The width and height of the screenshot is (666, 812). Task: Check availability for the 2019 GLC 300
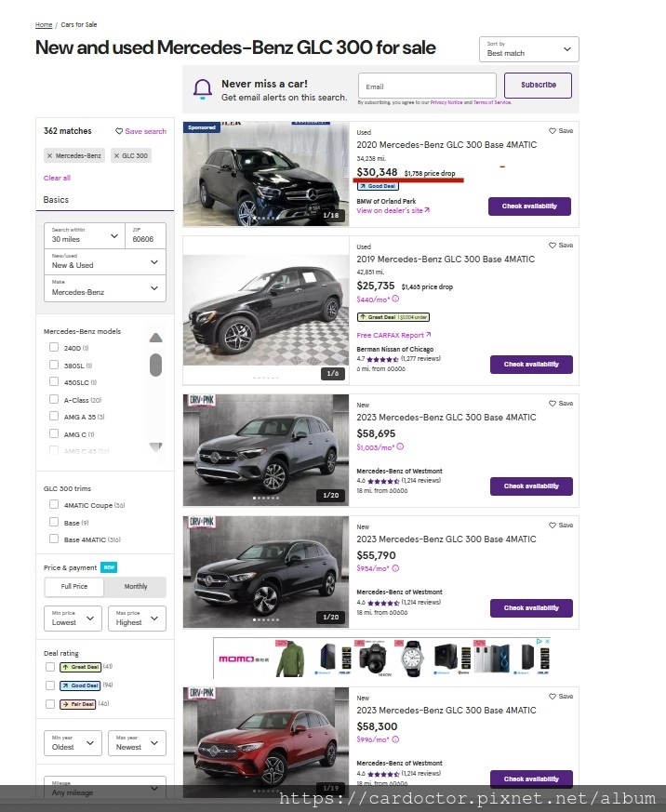tap(531, 365)
